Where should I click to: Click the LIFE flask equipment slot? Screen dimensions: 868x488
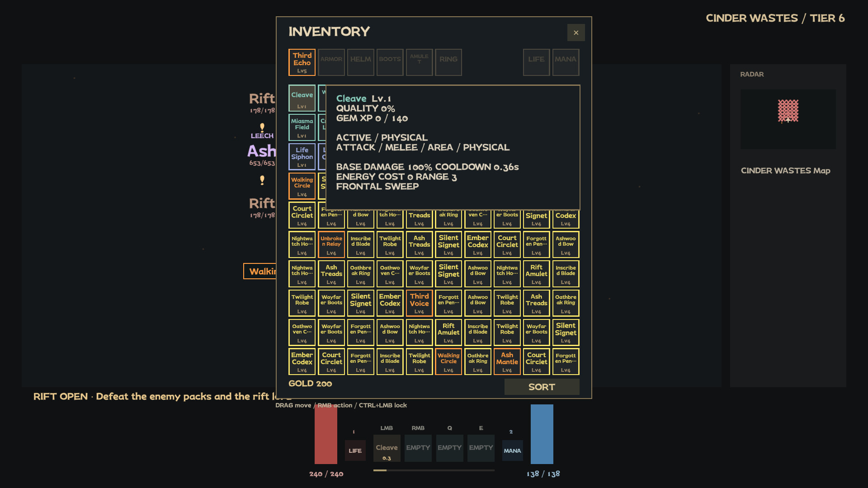536,62
